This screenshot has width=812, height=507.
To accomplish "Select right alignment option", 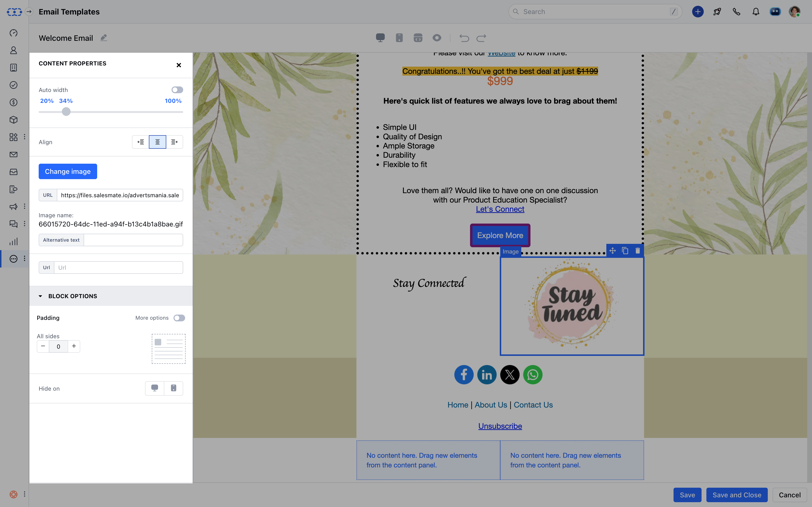I will click(x=174, y=142).
